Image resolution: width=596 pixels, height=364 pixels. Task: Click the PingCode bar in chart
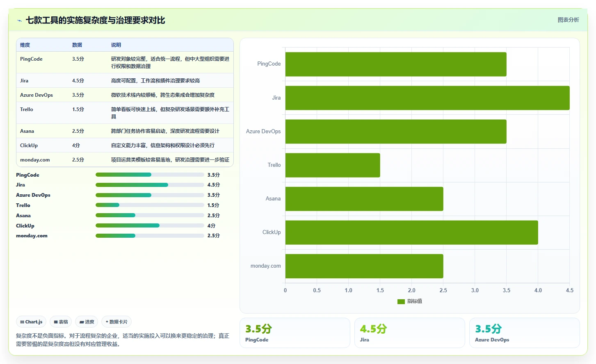[x=396, y=64]
